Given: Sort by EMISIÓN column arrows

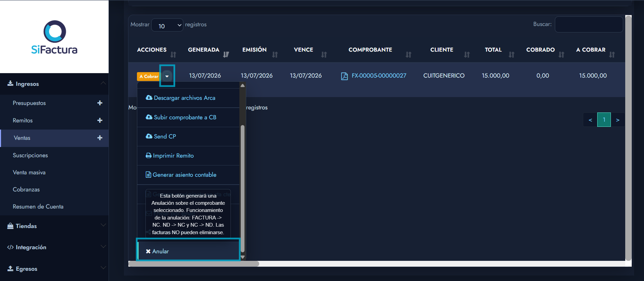Looking at the screenshot, I should [x=275, y=55].
